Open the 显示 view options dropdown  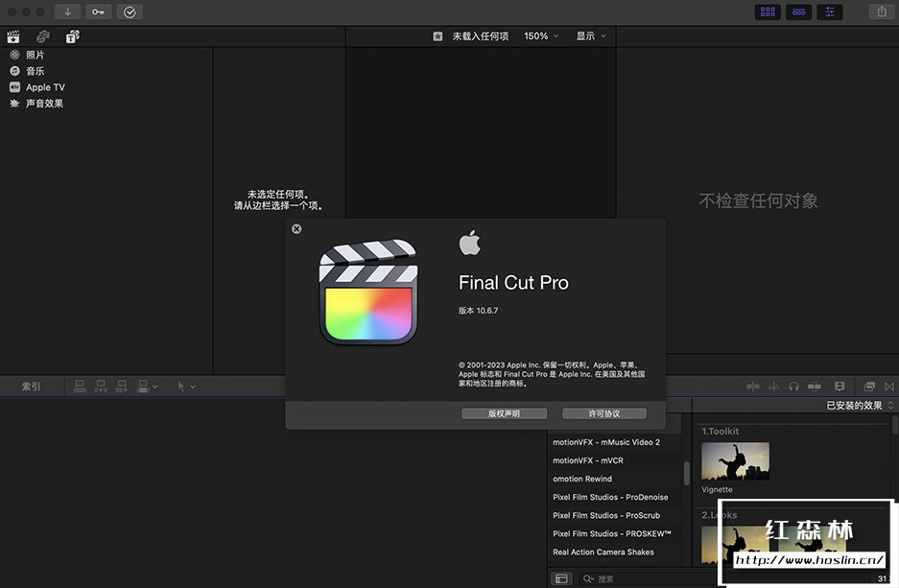(591, 36)
